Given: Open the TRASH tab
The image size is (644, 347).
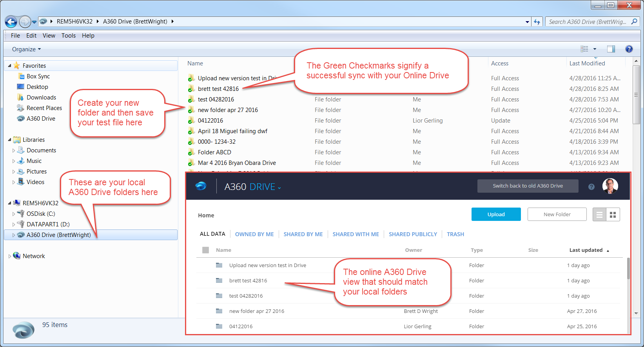Looking at the screenshot, I should click(455, 234).
